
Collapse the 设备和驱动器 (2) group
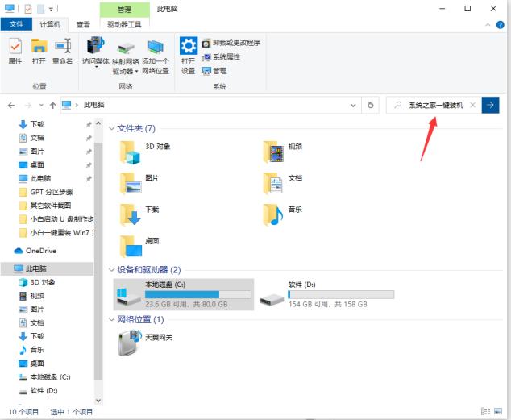point(112,270)
